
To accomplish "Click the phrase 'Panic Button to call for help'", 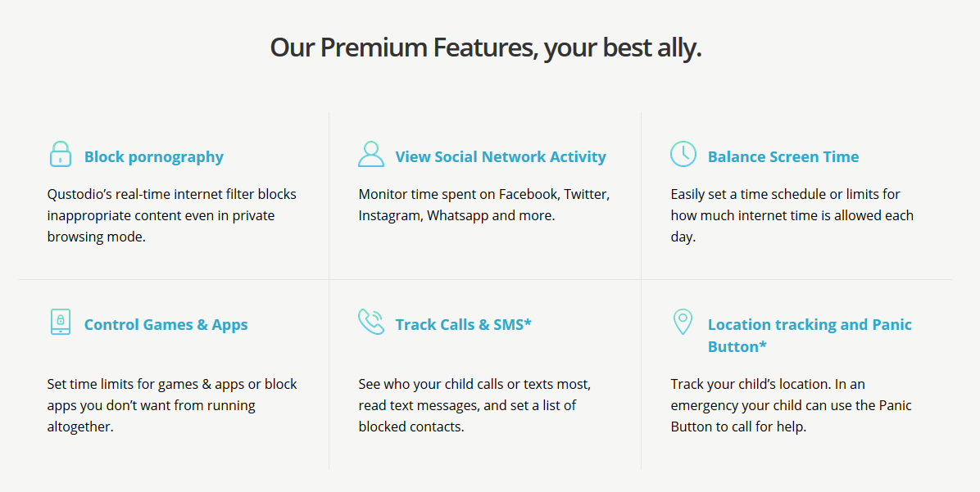I will [x=738, y=427].
